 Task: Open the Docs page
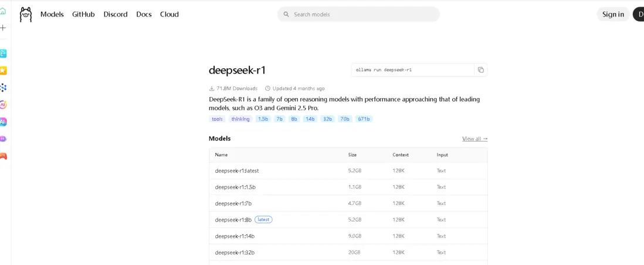[144, 15]
